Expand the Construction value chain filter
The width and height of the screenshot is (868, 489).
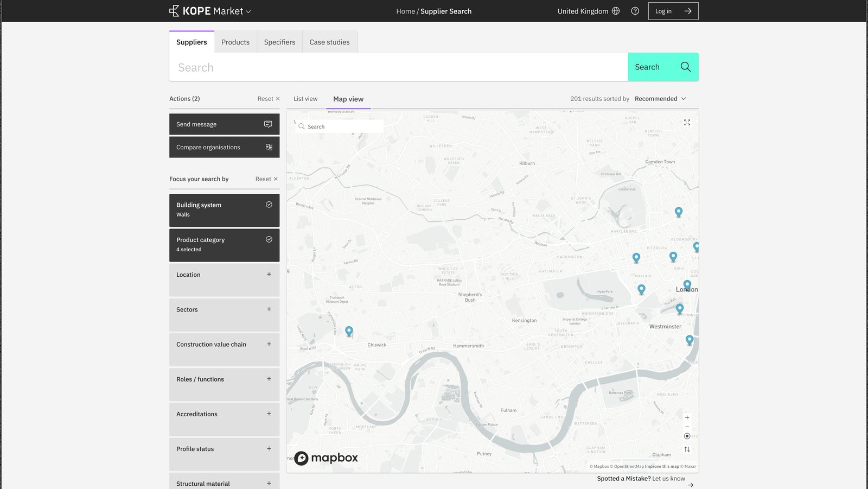224,350
